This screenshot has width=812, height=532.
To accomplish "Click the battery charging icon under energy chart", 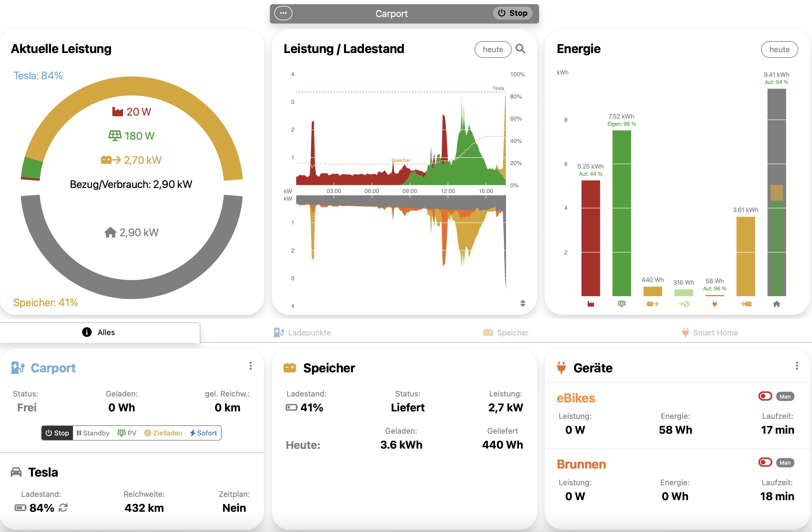I will [746, 304].
